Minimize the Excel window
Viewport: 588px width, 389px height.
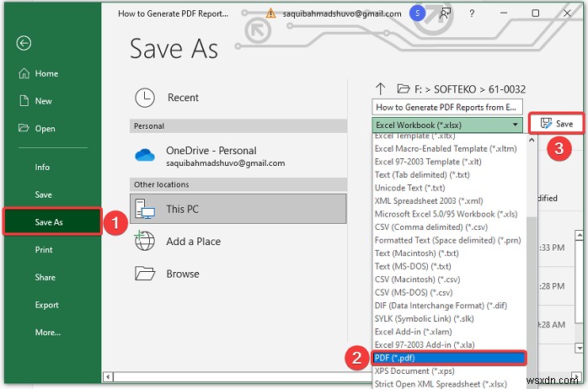point(504,13)
